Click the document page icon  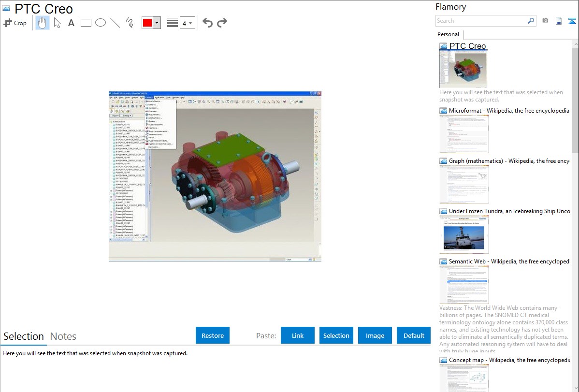(559, 21)
